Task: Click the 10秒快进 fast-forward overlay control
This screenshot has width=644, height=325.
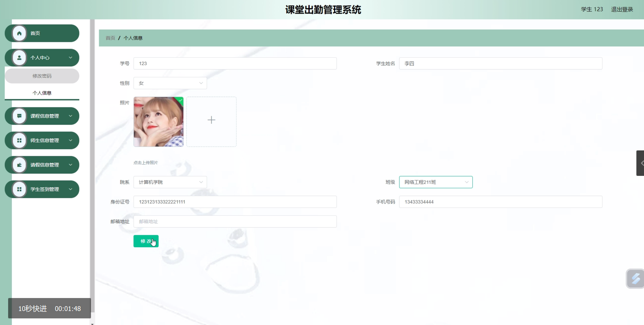Action: pyautogui.click(x=32, y=308)
